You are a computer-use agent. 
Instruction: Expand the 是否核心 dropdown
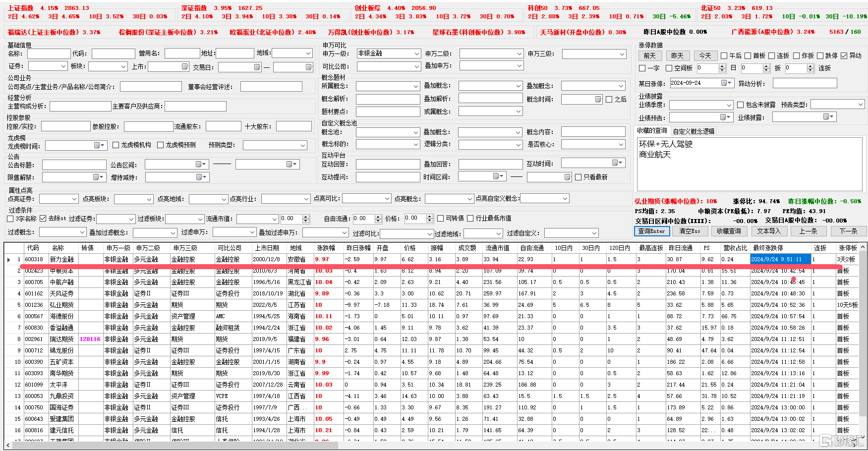(621, 144)
